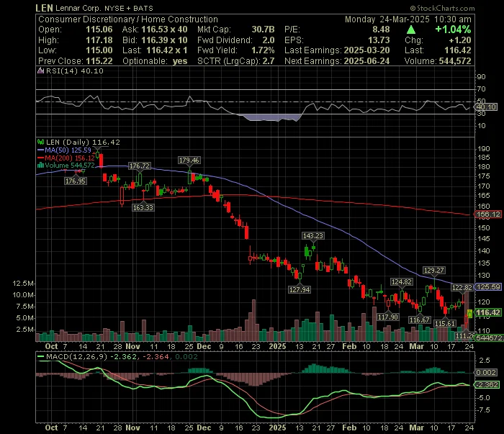Screen dimensions: 504x434
Task: Click the date Monday 24-Mar-2025 10:30 am
Action: [x=408, y=19]
